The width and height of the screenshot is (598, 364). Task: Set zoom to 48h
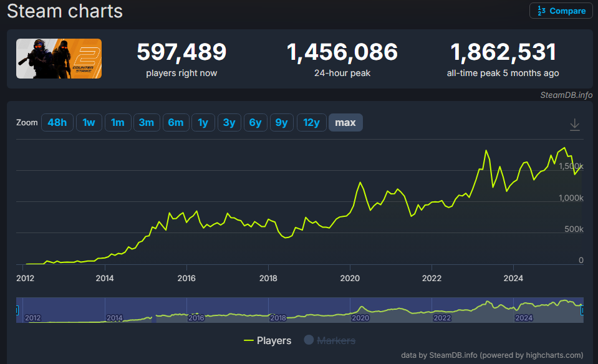[57, 122]
